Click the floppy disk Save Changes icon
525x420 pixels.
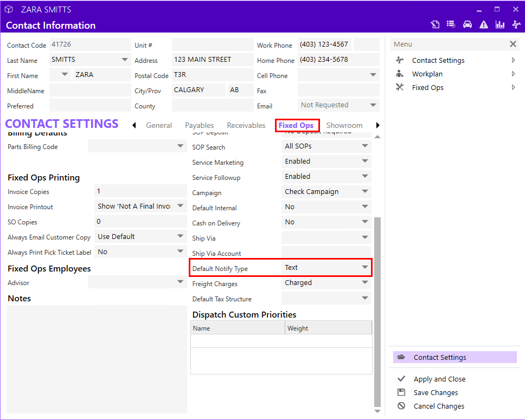coord(401,392)
